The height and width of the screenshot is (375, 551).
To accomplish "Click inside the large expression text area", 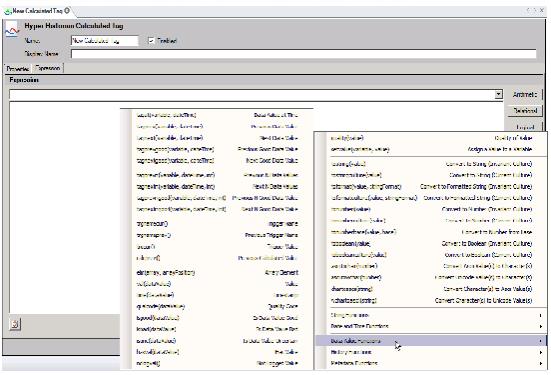I will coord(64,207).
